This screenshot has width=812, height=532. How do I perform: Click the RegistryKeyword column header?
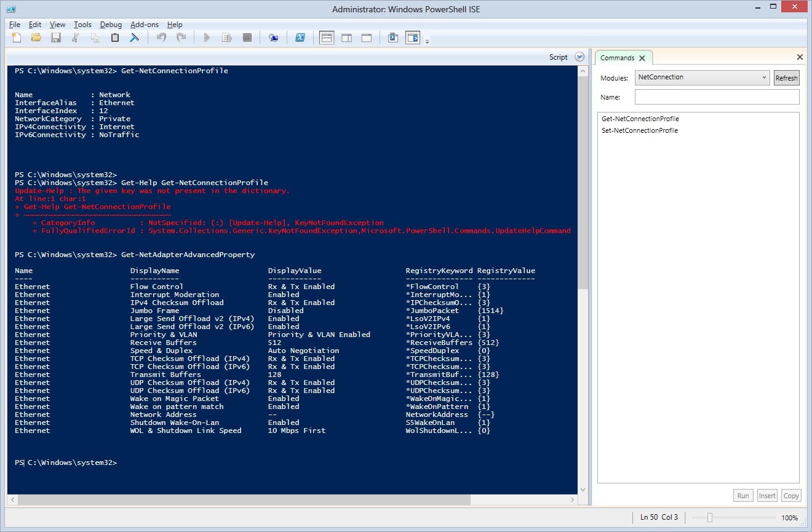439,271
